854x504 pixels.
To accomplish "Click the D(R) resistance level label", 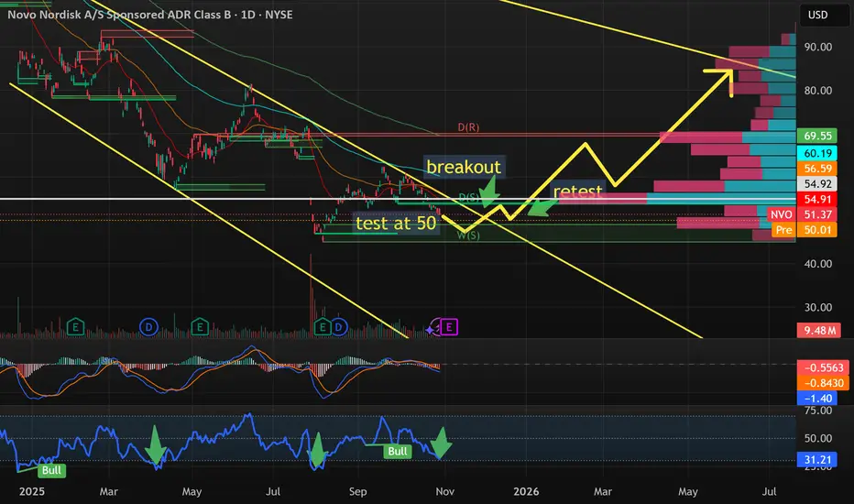I will (468, 127).
